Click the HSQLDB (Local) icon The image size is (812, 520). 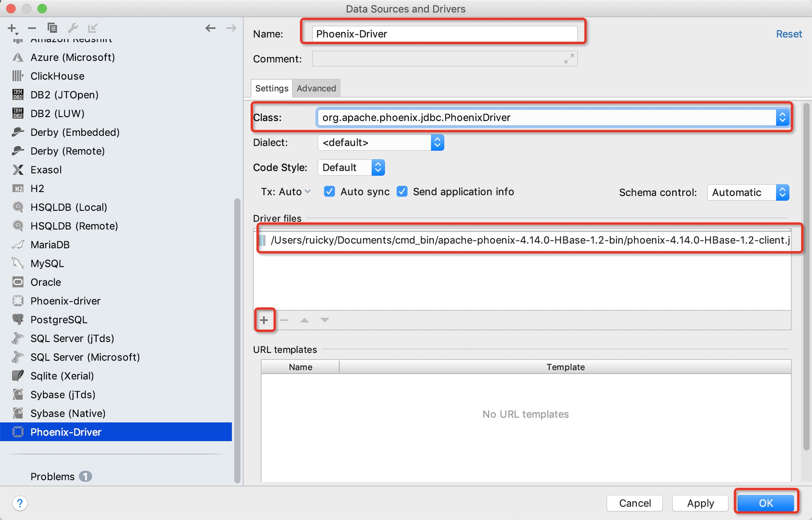(18, 207)
